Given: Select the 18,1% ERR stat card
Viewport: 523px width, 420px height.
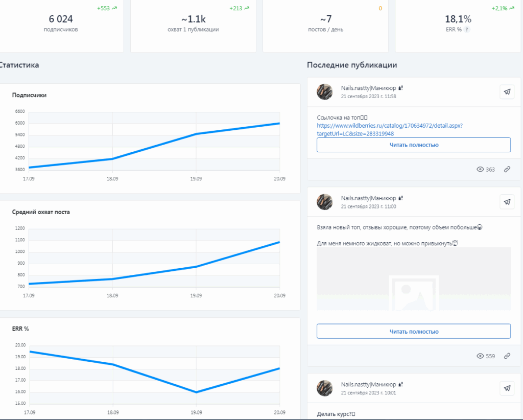Looking at the screenshot, I should (458, 24).
